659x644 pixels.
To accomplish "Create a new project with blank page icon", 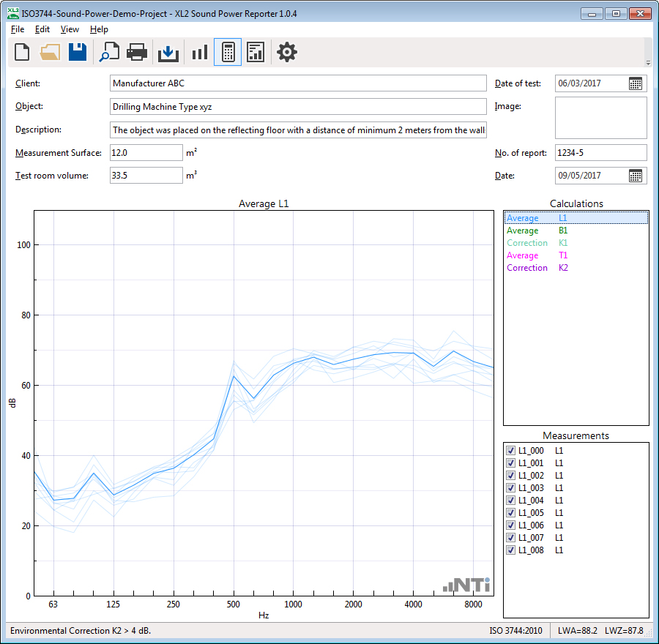I will [x=23, y=52].
